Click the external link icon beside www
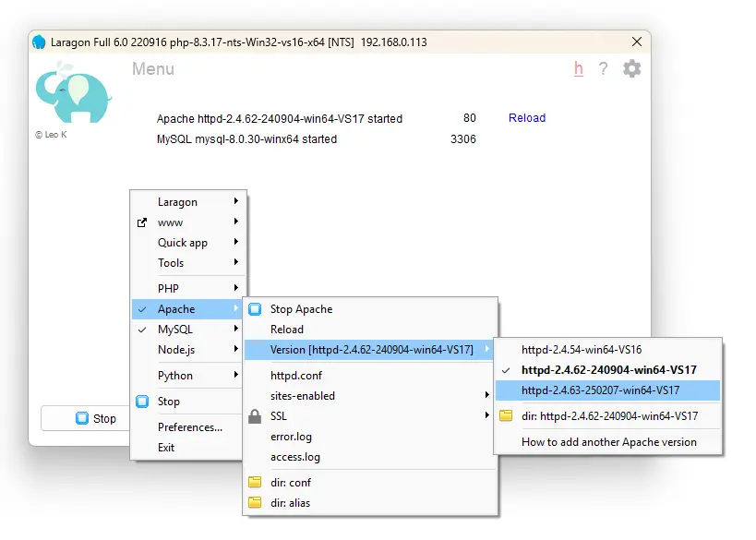 coord(142,222)
